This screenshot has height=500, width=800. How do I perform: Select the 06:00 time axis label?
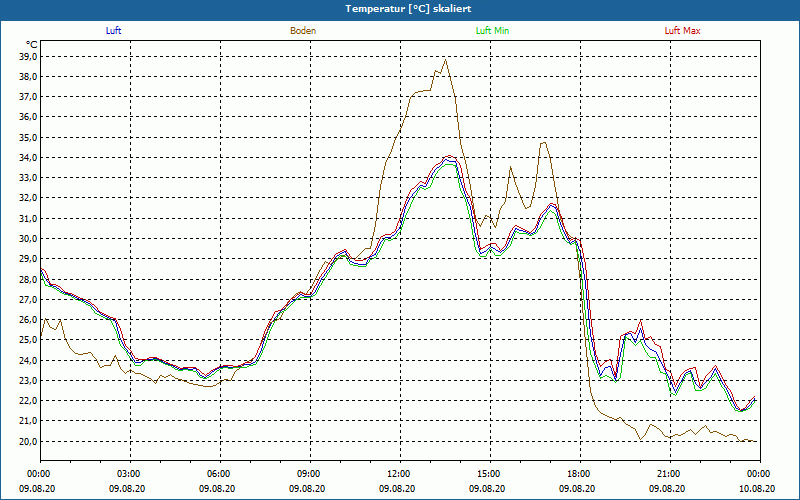(219, 474)
